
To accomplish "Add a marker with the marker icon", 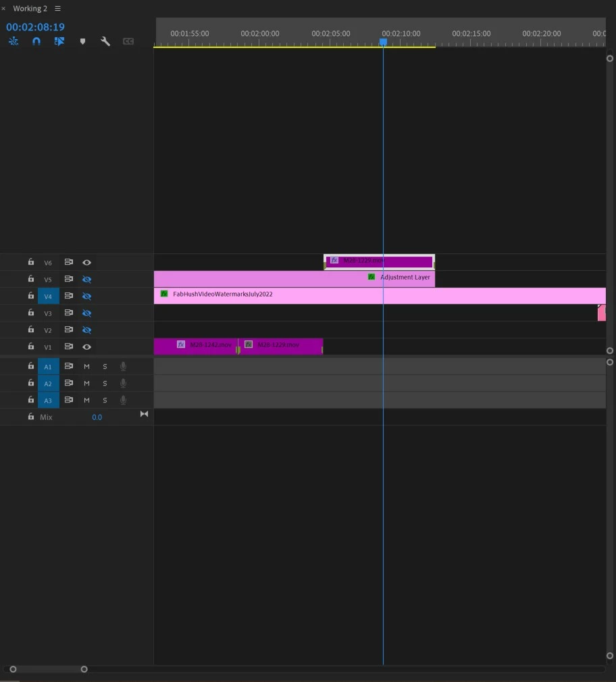I will click(82, 41).
